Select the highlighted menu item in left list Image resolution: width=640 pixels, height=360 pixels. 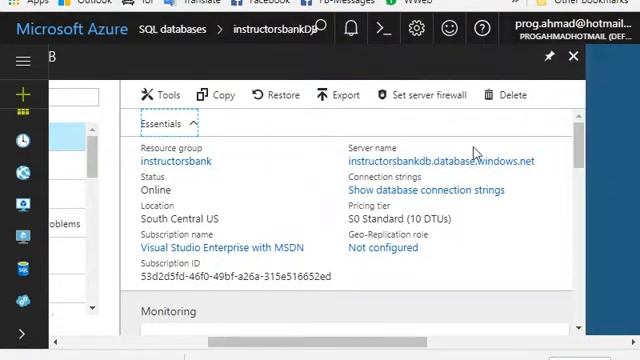[x=67, y=136]
